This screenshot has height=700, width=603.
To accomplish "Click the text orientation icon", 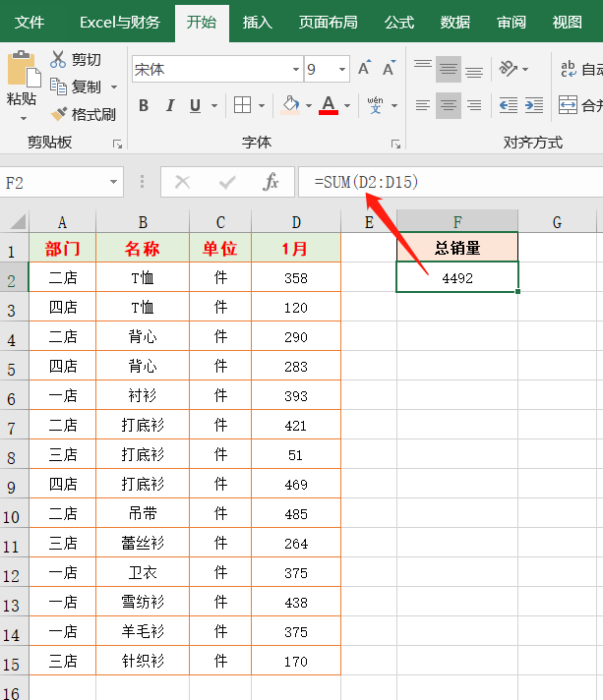I will [509, 69].
